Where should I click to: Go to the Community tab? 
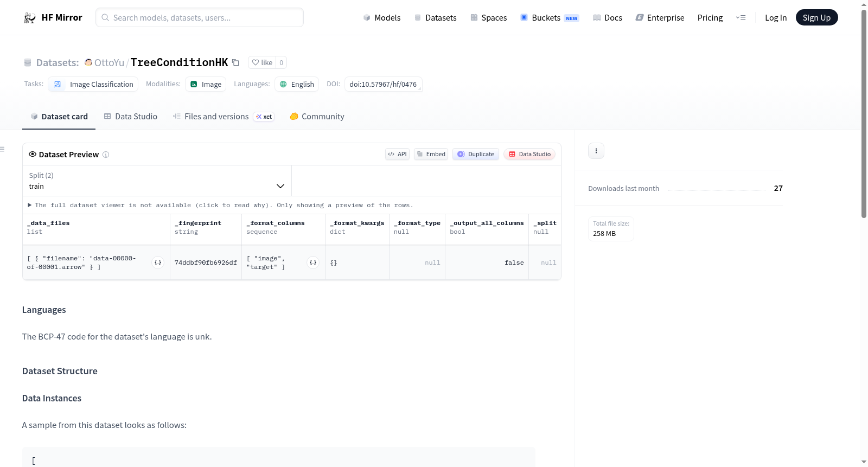[x=317, y=117]
